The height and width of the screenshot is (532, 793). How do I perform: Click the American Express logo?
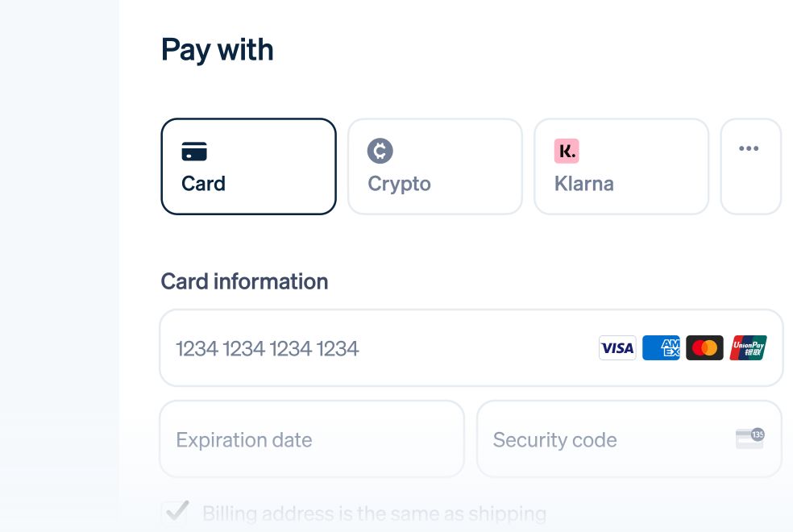[661, 348]
